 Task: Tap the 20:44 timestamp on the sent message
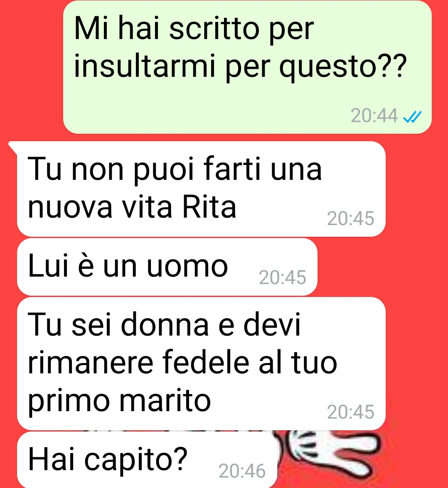coord(374,116)
